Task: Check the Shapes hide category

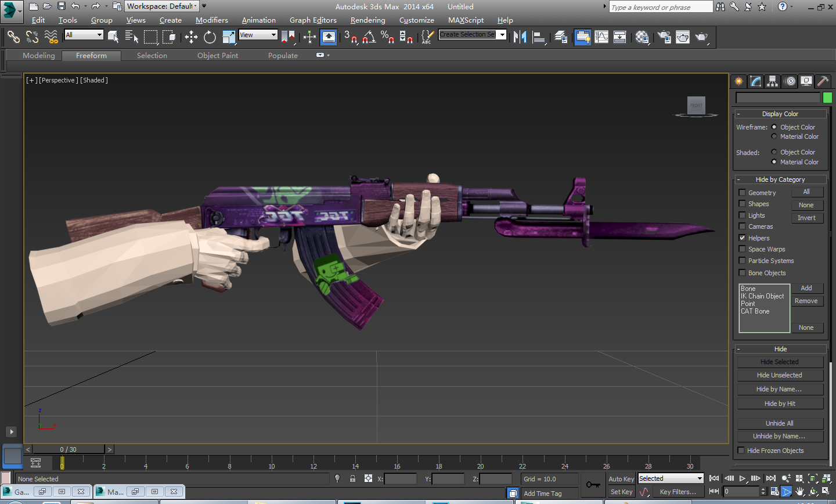Action: point(742,204)
